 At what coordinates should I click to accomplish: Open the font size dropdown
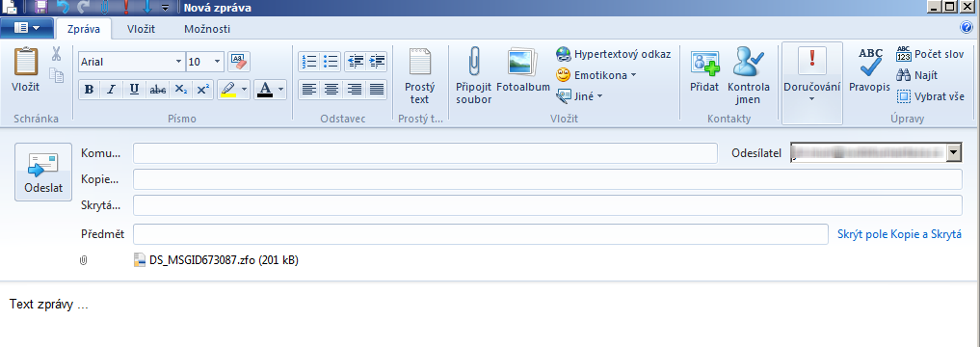pos(218,62)
